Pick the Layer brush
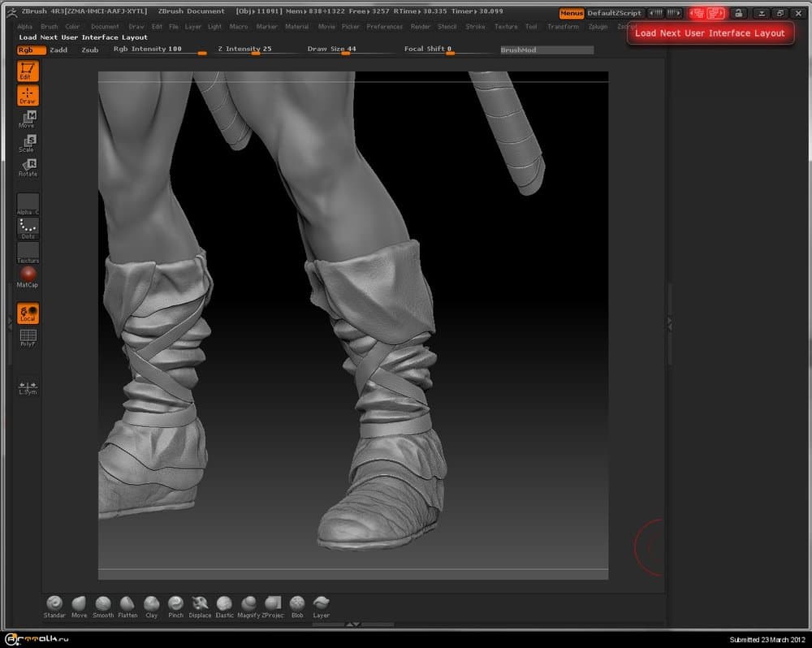 [321, 607]
